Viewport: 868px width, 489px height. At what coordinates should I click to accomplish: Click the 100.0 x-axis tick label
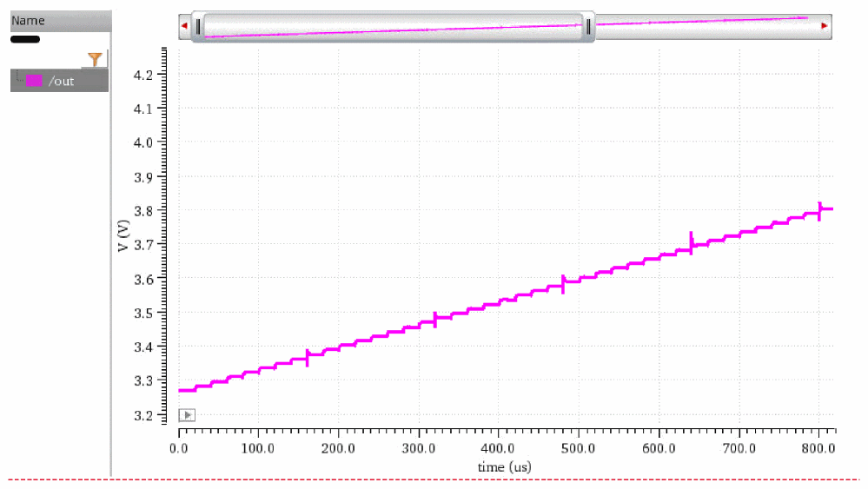pyautogui.click(x=259, y=448)
